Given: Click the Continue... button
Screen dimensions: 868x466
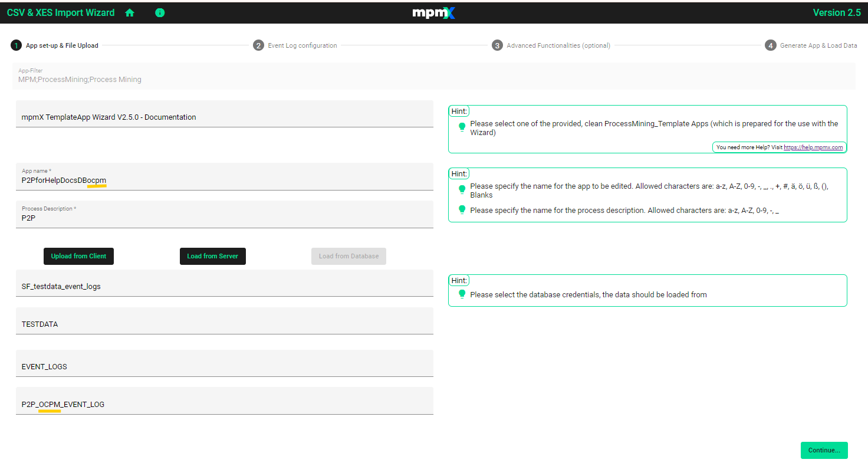Looking at the screenshot, I should pos(824,450).
